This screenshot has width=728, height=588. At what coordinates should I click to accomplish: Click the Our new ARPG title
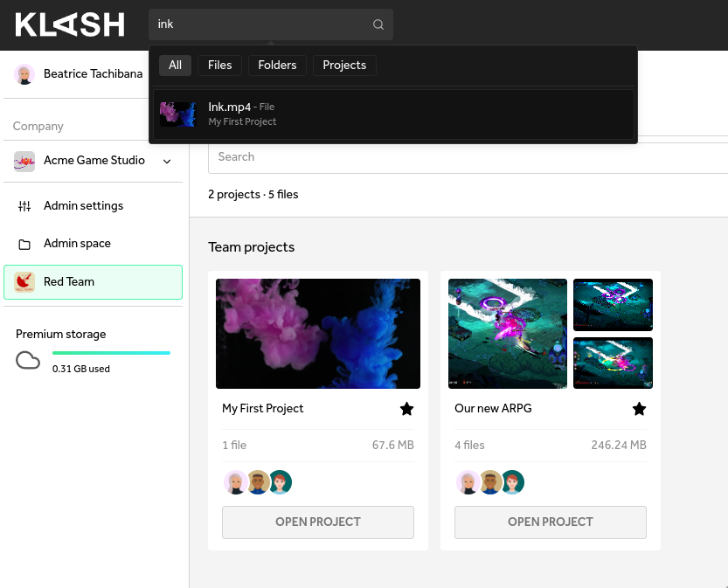(x=493, y=408)
